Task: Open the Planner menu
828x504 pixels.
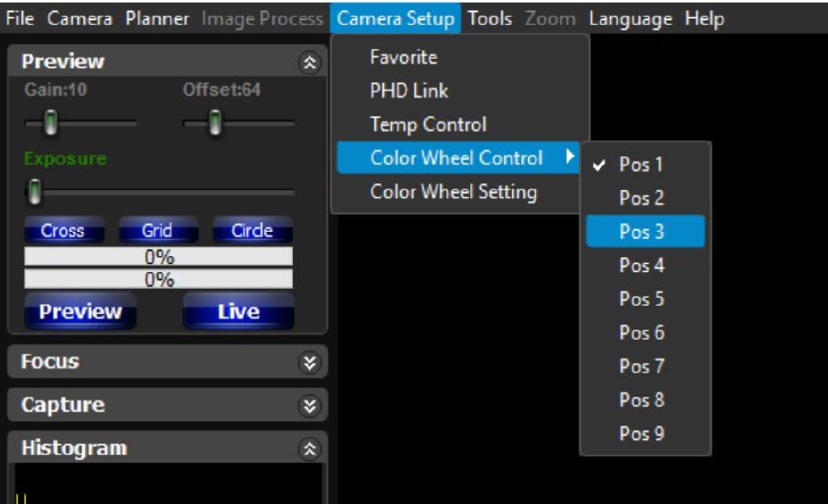Action: point(156,19)
